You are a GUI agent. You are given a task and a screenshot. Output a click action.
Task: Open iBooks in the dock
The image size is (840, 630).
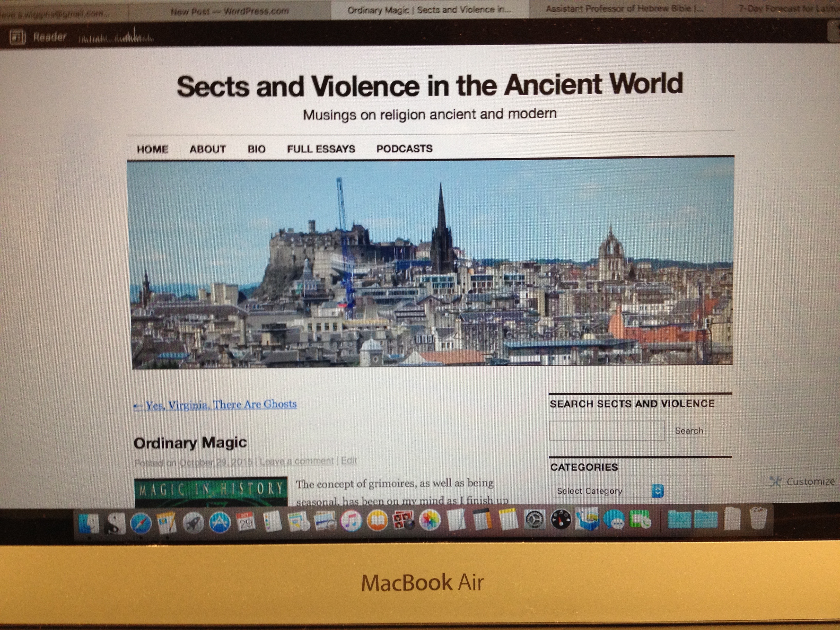click(x=377, y=521)
